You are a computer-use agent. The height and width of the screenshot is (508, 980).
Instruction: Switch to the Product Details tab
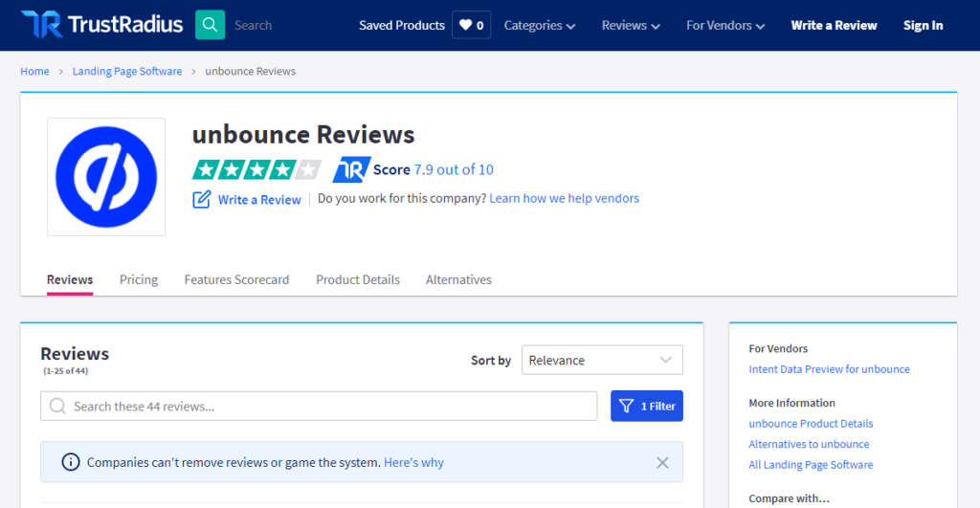[358, 279]
